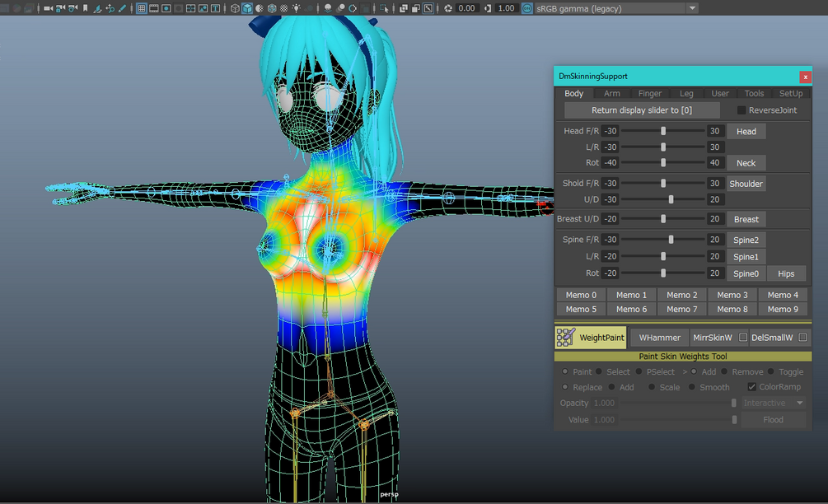Viewport: 828px width, 504px height.
Task: Select the Head joint button
Action: pyautogui.click(x=746, y=131)
